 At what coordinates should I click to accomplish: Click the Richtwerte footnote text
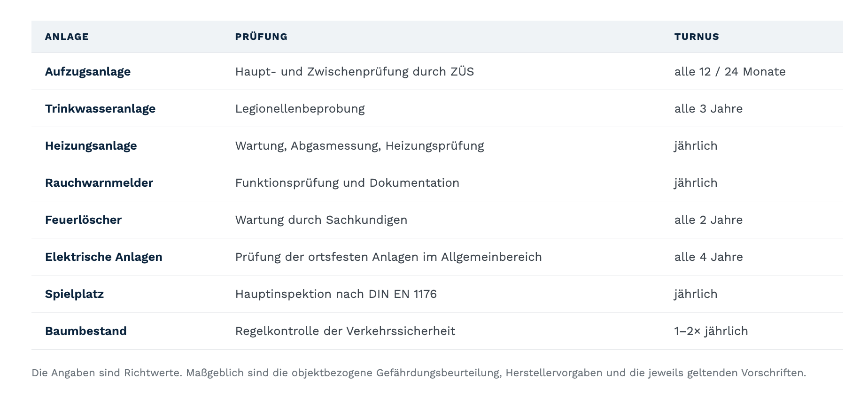pos(418,373)
